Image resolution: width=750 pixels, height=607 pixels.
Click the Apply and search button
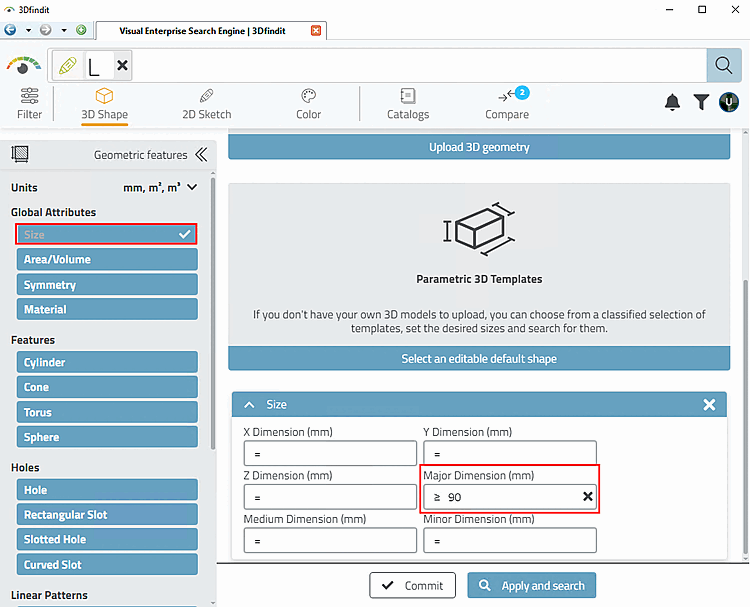tap(532, 585)
